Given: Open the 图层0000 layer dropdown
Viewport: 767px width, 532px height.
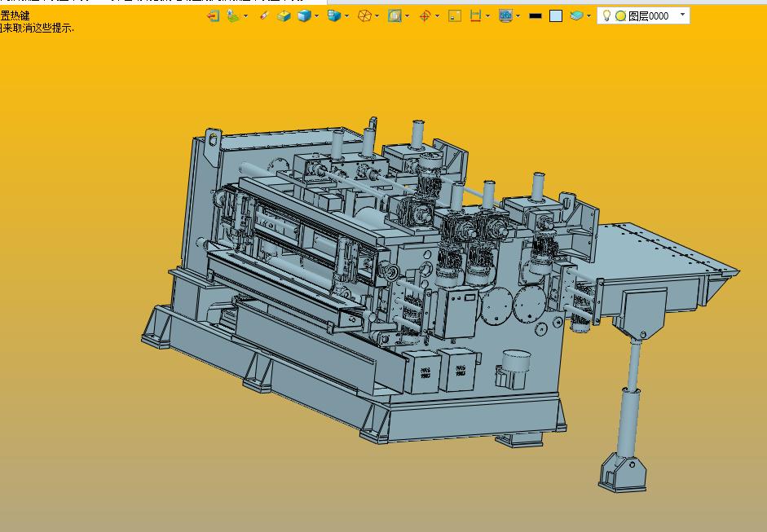Looking at the screenshot, I should (643, 15).
